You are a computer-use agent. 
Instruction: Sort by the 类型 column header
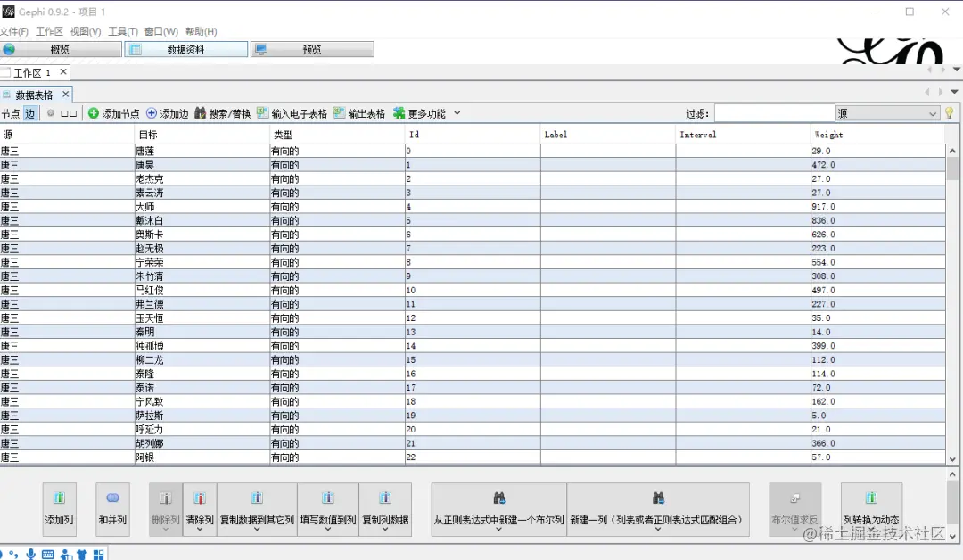[x=337, y=135]
